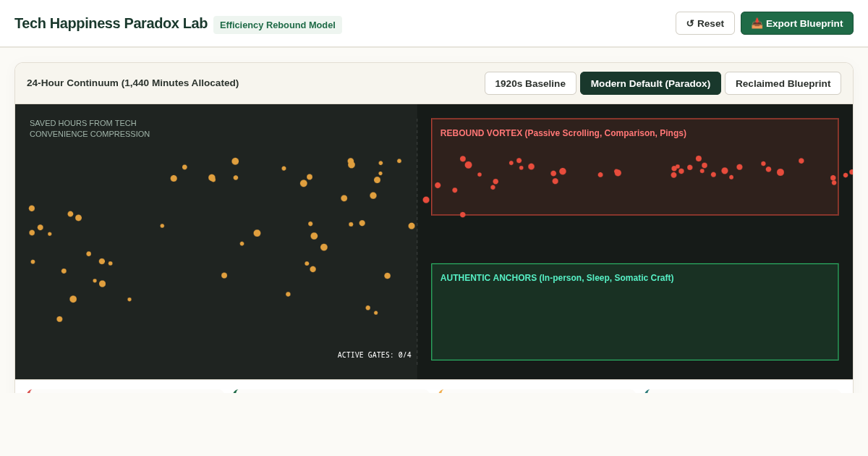Screen dimensions: 868x456
Task: Click the Tech Happiness Paradox Lab title
Action: 111,23
